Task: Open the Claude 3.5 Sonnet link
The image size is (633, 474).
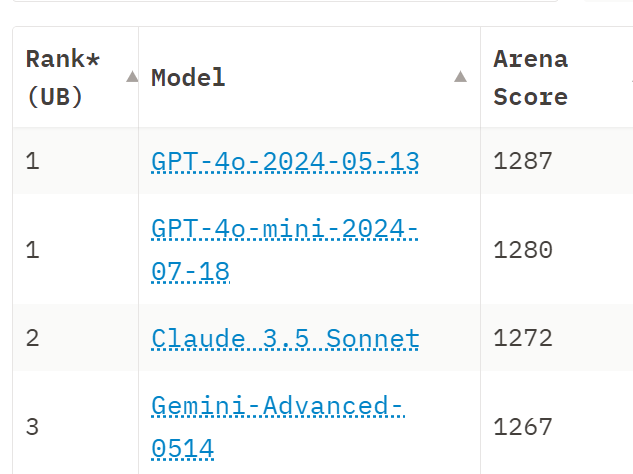Action: (285, 338)
